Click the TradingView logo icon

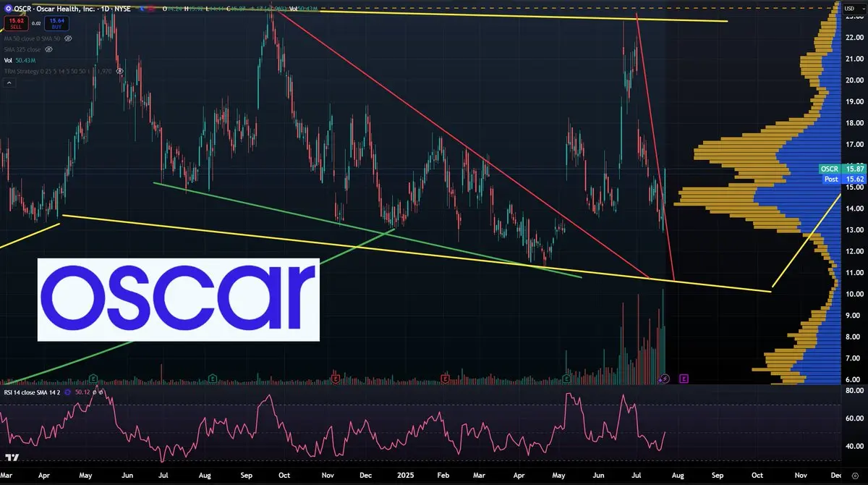[12, 457]
